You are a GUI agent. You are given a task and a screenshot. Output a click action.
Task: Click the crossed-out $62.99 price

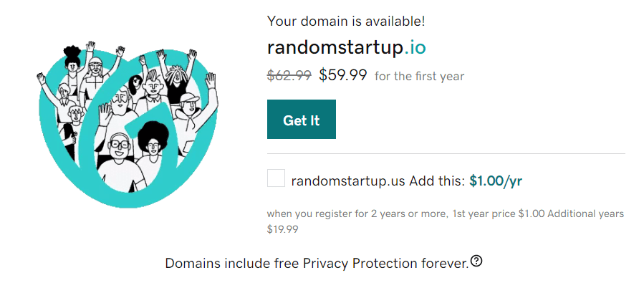[289, 75]
